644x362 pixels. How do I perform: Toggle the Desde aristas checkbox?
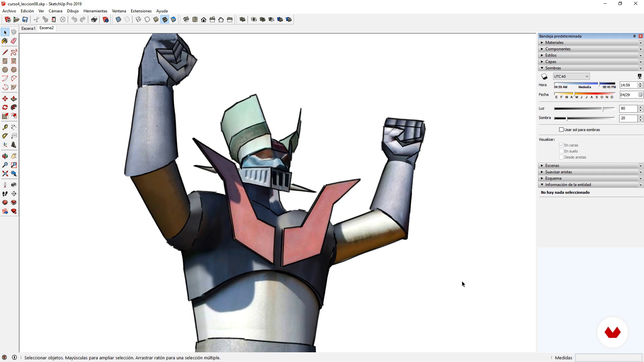[561, 157]
